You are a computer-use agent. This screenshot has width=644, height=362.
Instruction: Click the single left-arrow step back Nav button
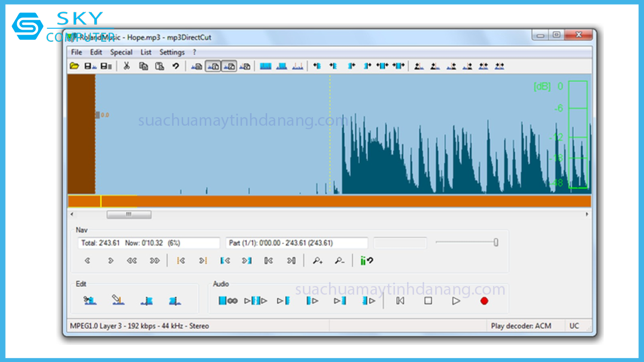88,260
